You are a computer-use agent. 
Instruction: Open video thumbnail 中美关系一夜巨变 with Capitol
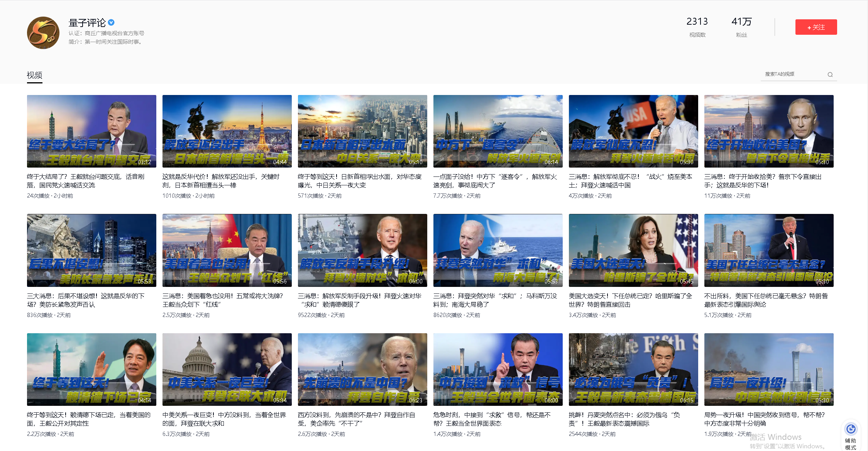[227, 370]
